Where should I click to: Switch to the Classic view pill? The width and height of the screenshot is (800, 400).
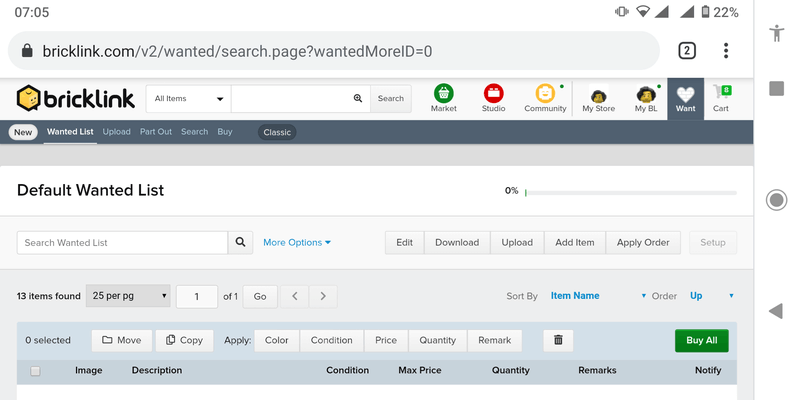coord(277,132)
